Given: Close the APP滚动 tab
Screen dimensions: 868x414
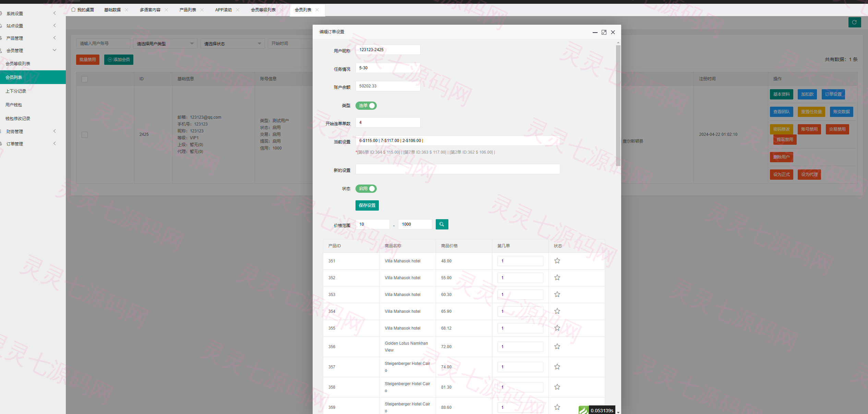Looking at the screenshot, I should (238, 10).
